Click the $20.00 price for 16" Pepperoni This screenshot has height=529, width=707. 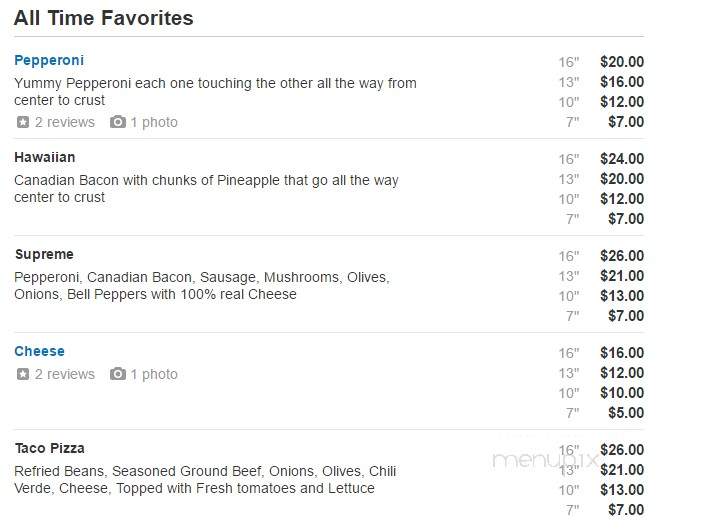(622, 62)
